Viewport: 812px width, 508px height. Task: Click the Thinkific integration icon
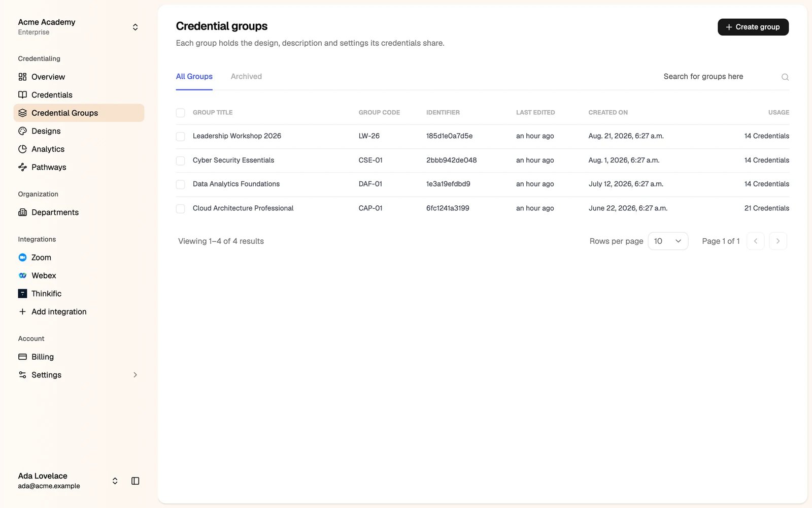coord(22,294)
